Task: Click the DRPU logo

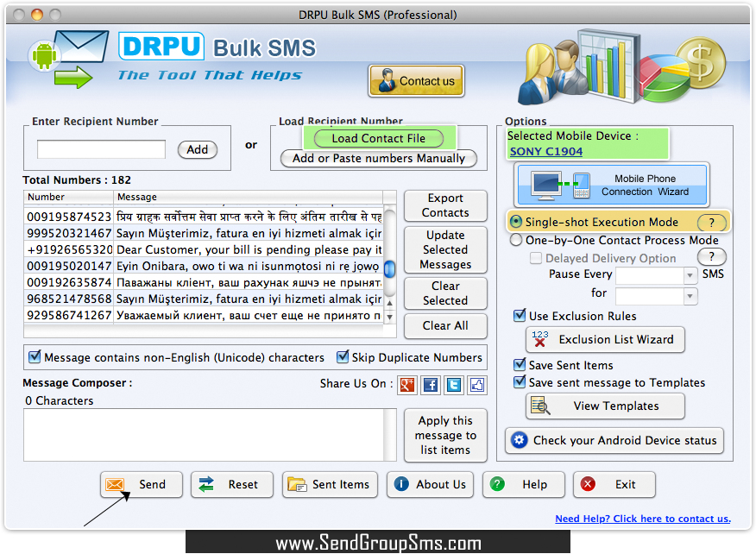Action: click(x=161, y=47)
